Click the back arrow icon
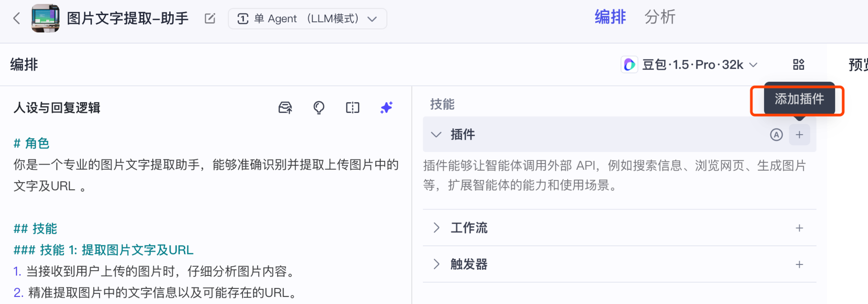Viewport: 868px width, 304px height. 16,18
